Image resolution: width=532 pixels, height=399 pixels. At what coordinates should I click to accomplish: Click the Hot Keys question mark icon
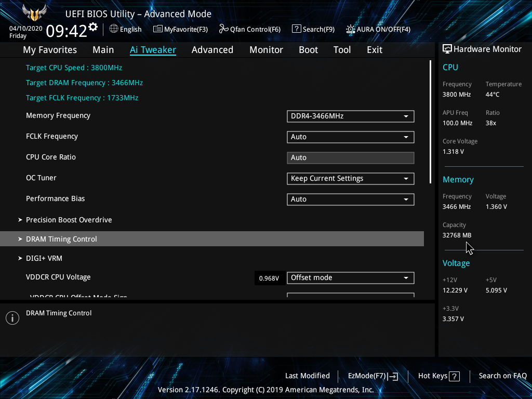[454, 376]
